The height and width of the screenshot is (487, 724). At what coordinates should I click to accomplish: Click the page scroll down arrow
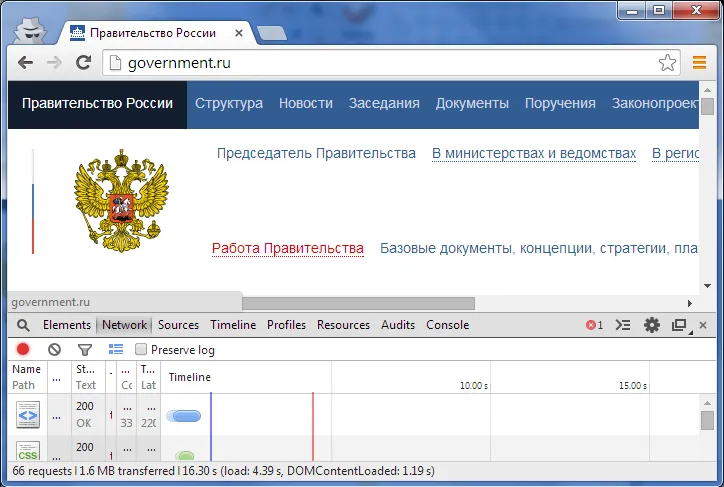point(707,286)
